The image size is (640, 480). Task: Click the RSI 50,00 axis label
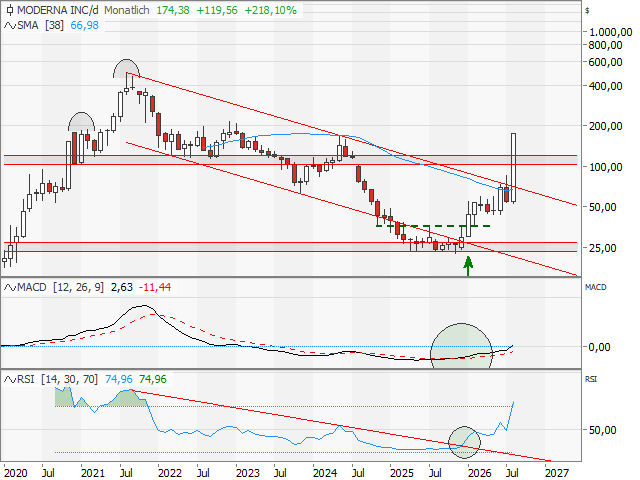(602, 430)
